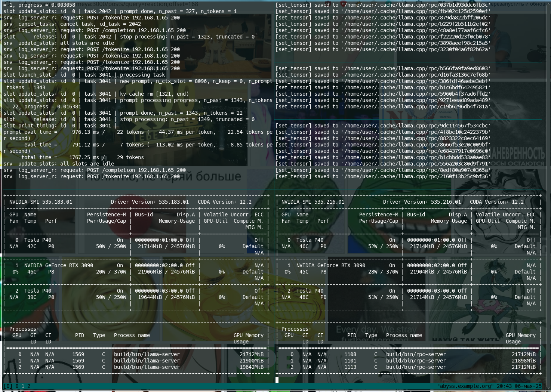
Task: Click tmux session name [0]
Action: tap(8, 386)
